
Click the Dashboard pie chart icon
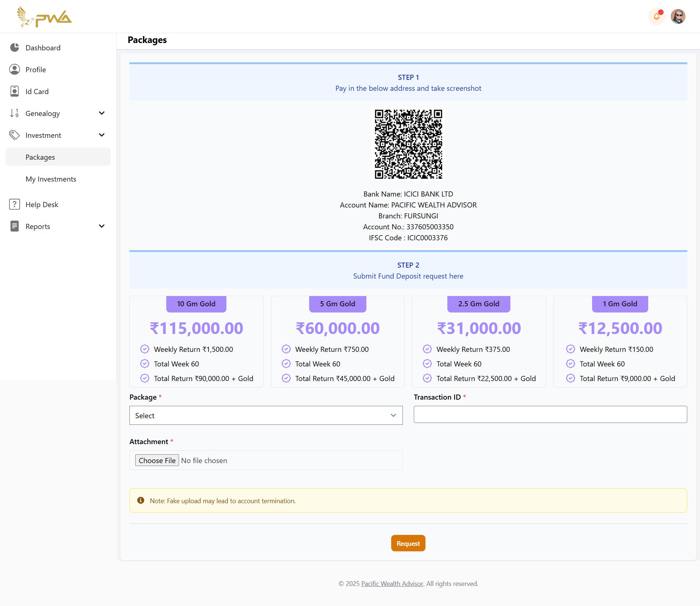click(15, 47)
